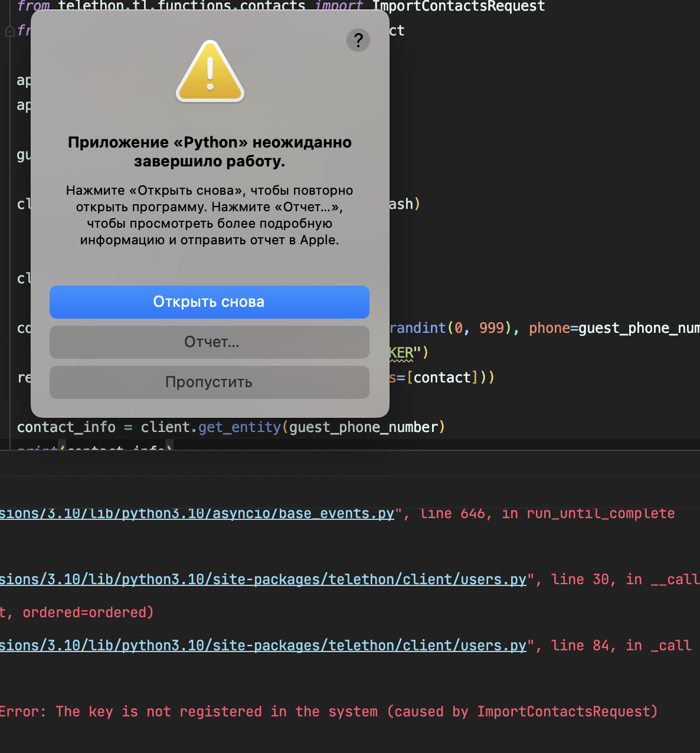Click 'ImportContactsRequest' in the import line

click(x=459, y=6)
